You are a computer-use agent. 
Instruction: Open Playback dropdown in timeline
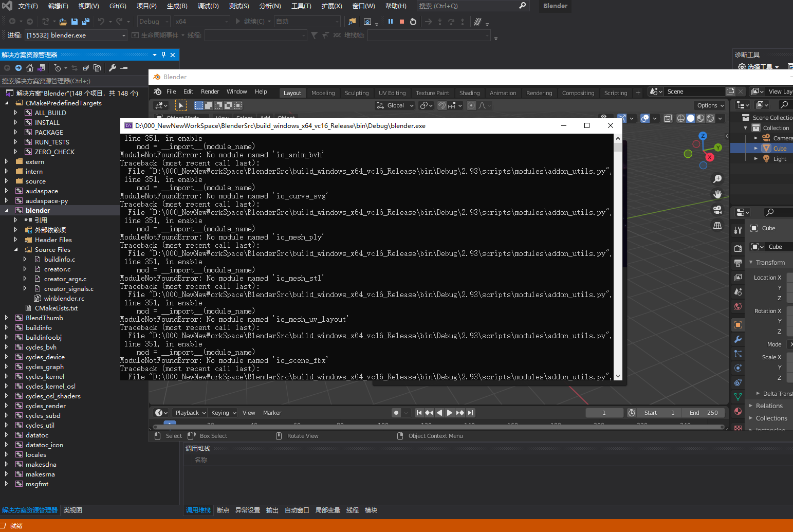pos(190,413)
